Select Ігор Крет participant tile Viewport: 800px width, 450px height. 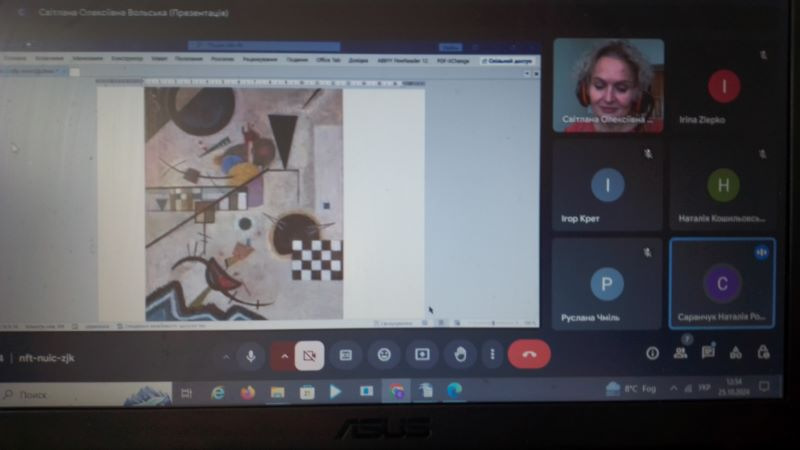click(607, 185)
